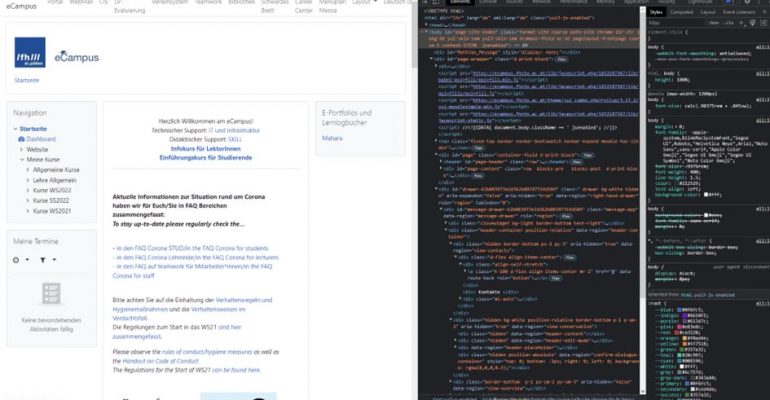Open the SKILL support link
This screenshot has height=400, width=770.
pyautogui.click(x=235, y=139)
